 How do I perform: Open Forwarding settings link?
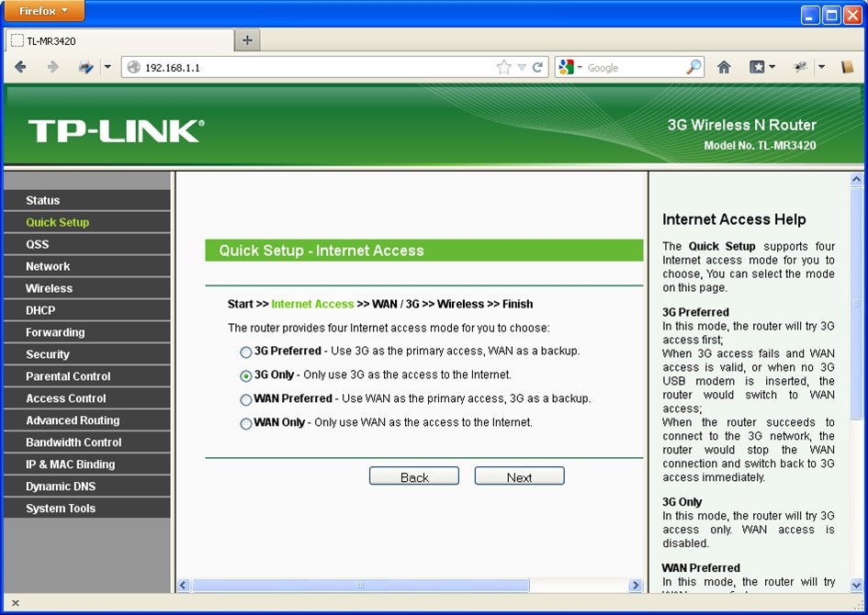point(87,332)
